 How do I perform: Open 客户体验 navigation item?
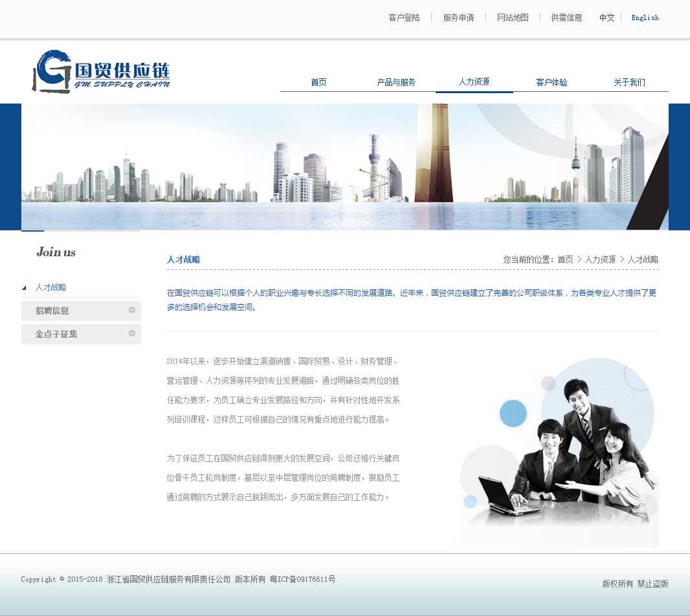[x=551, y=82]
